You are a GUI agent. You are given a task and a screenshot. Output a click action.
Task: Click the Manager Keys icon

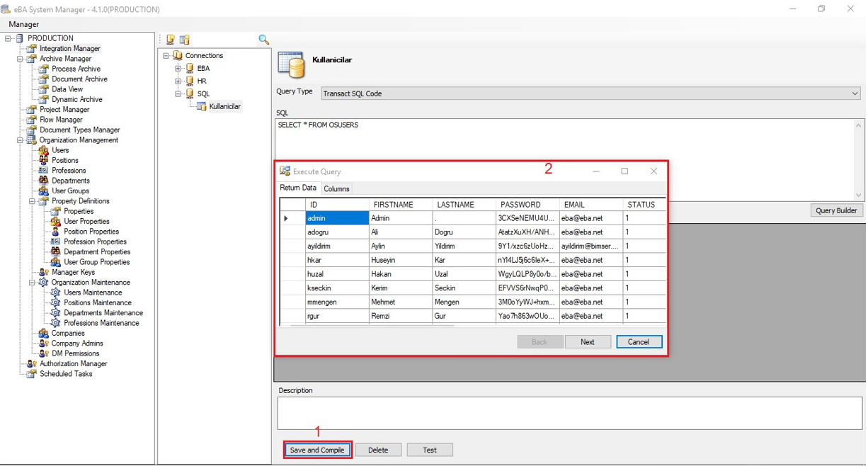tap(44, 272)
